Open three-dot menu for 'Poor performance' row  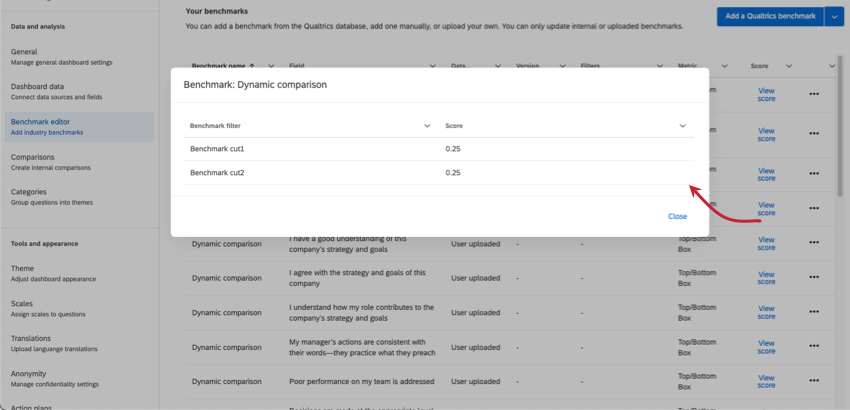point(813,381)
